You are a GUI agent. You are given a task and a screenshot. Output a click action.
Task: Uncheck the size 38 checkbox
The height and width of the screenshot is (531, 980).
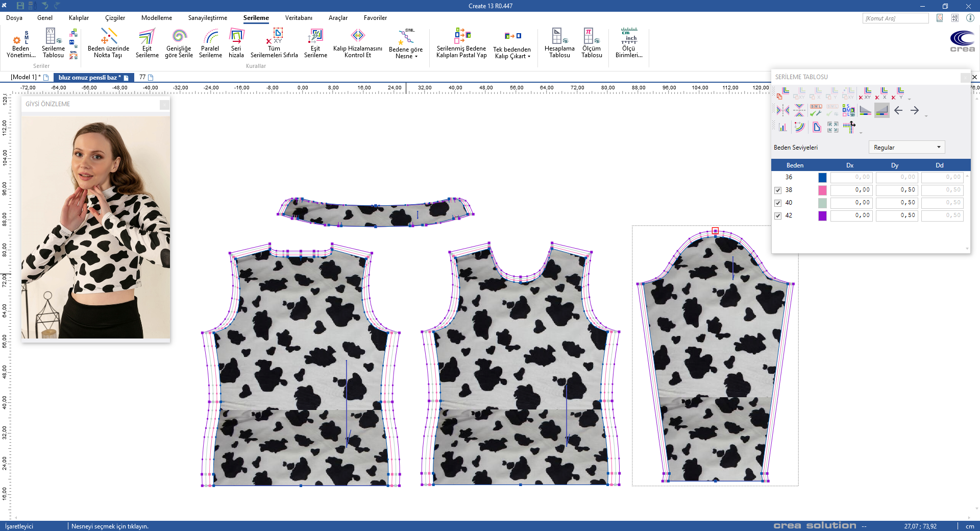[x=778, y=190]
